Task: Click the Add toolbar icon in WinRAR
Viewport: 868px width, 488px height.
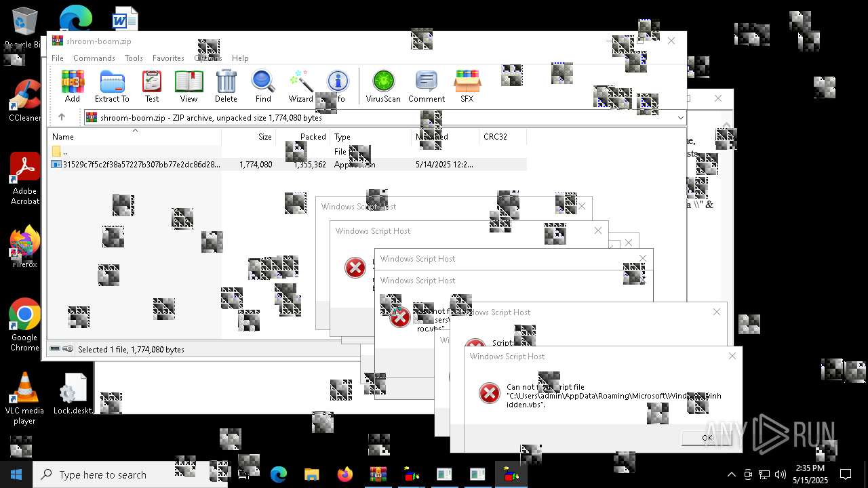Action: (x=73, y=86)
